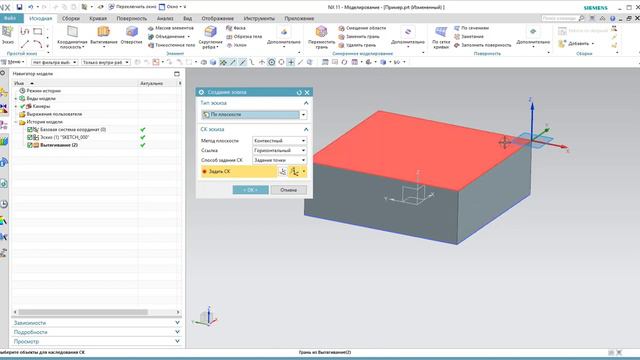The image size is (640, 360).
Task: Click Удалить грань command
Action: [357, 45]
